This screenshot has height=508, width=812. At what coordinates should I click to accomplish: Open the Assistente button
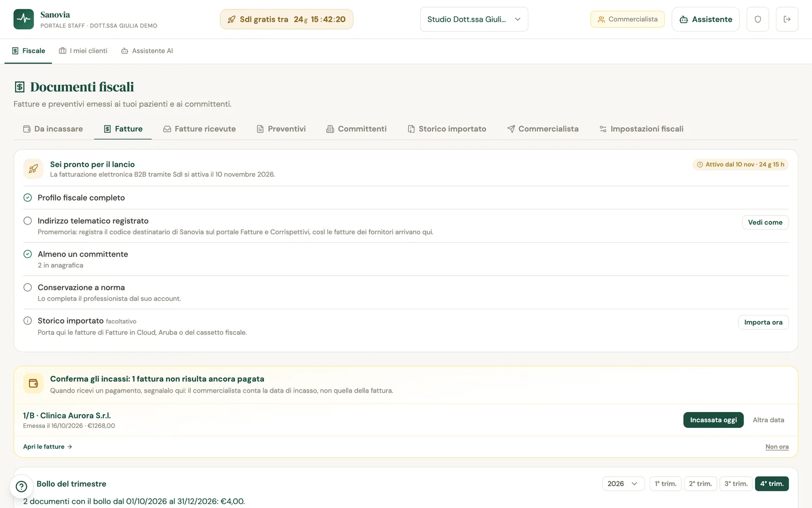click(705, 19)
